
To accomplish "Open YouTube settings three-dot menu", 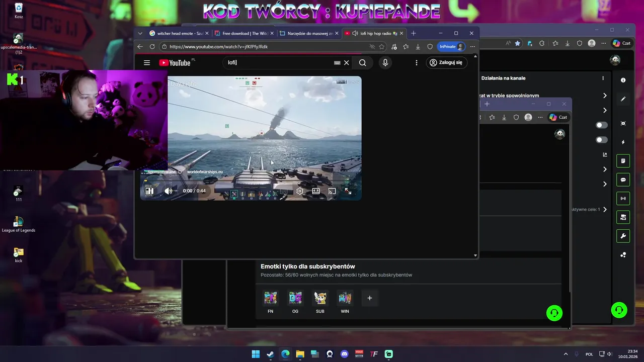I will [x=416, y=63].
